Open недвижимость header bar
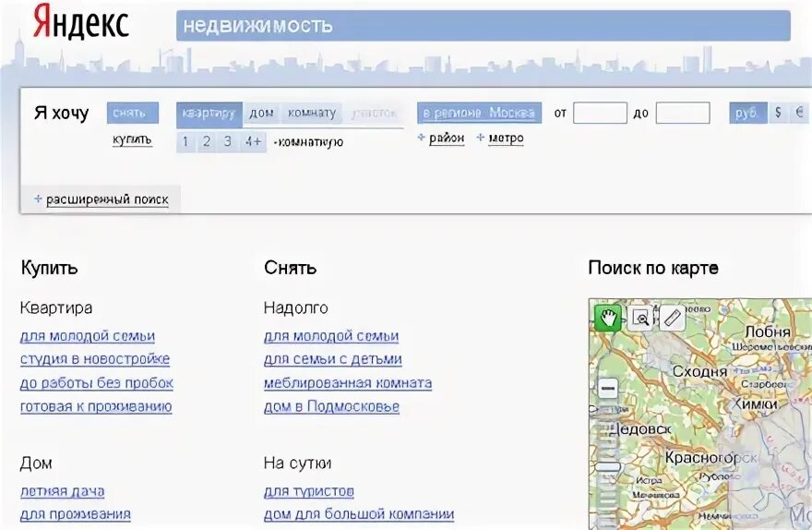This screenshot has height=530, width=812. point(483,25)
